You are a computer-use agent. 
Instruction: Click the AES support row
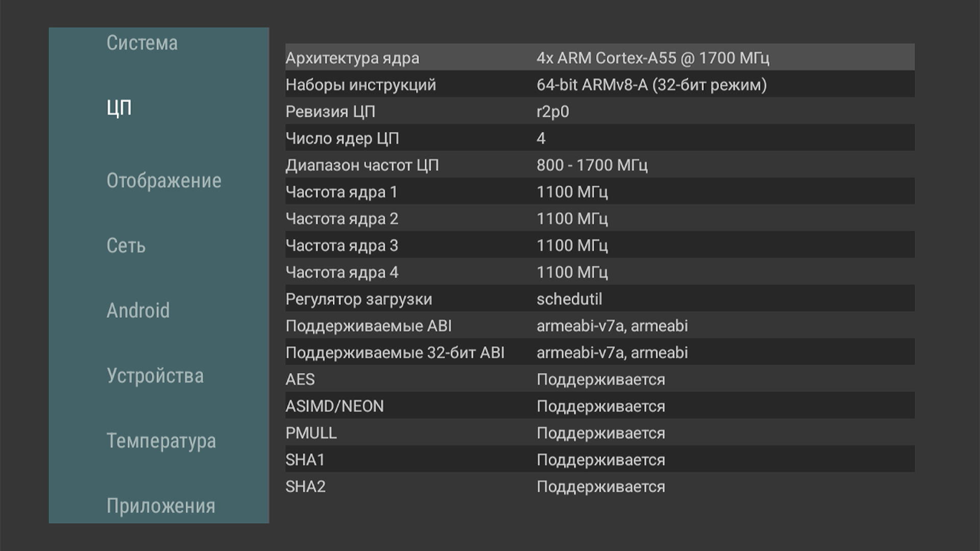tap(599, 380)
